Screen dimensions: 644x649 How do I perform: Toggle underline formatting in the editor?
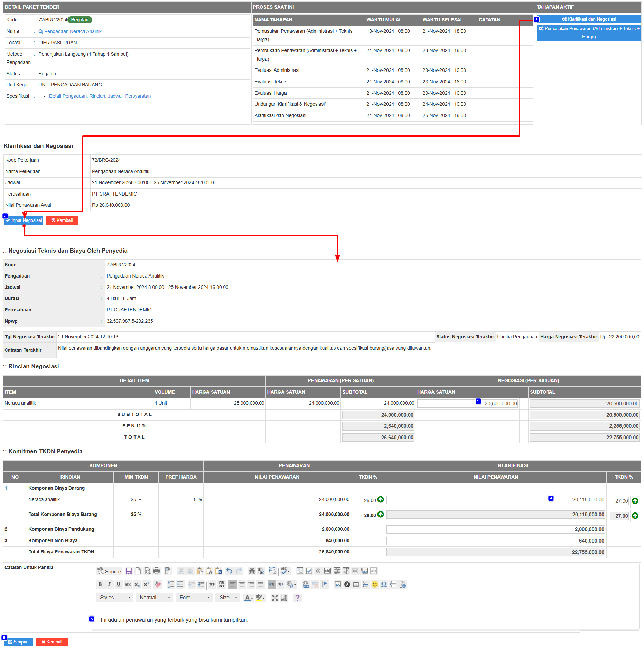point(118,584)
